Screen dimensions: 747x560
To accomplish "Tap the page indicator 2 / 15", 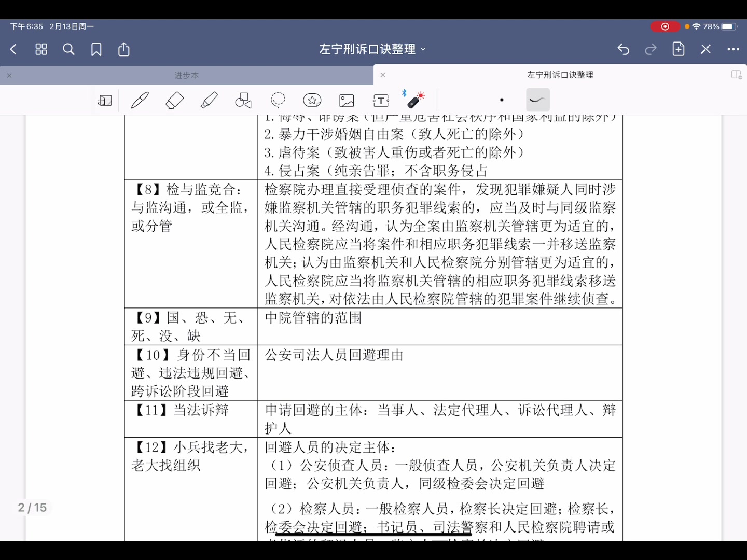I will click(x=32, y=508).
